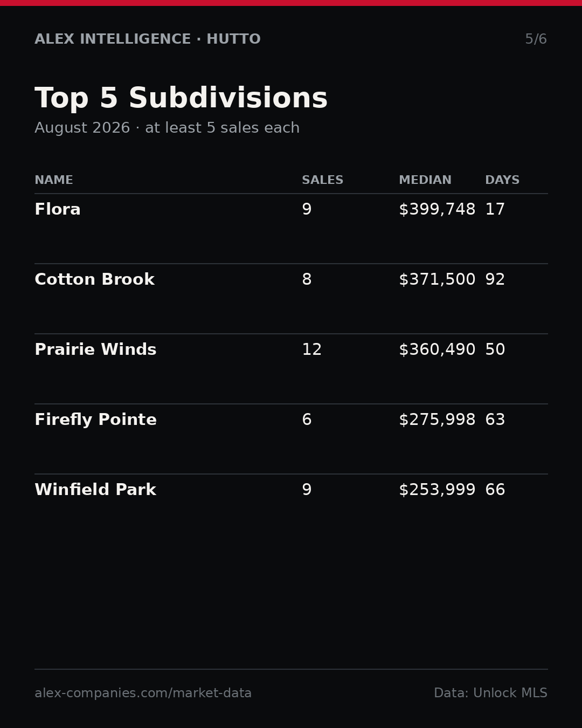The width and height of the screenshot is (582, 728).
Task: Click the alex-companies.com/market-data link
Action: tap(143, 693)
